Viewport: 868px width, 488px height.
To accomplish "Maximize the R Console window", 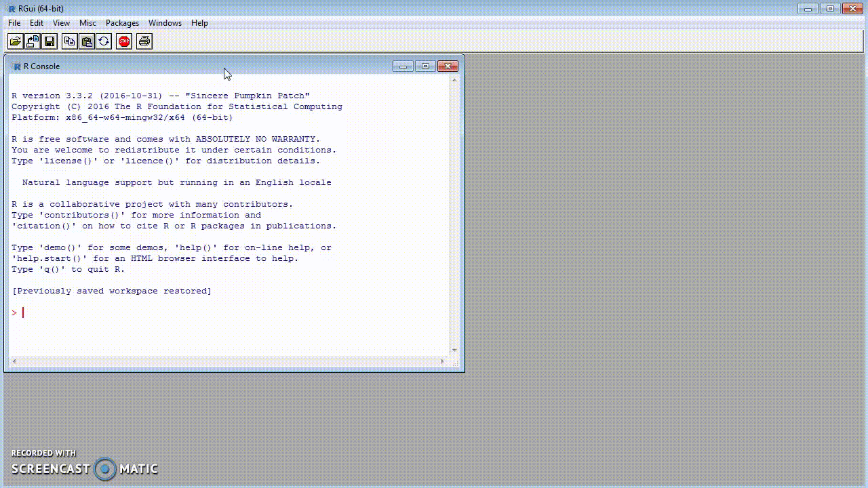I will [x=425, y=66].
